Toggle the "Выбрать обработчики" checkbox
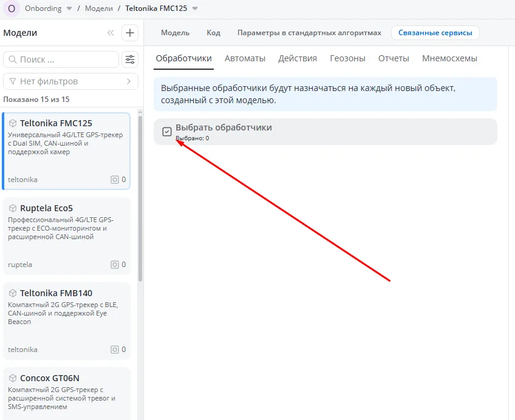This screenshot has width=515, height=420. [x=167, y=132]
